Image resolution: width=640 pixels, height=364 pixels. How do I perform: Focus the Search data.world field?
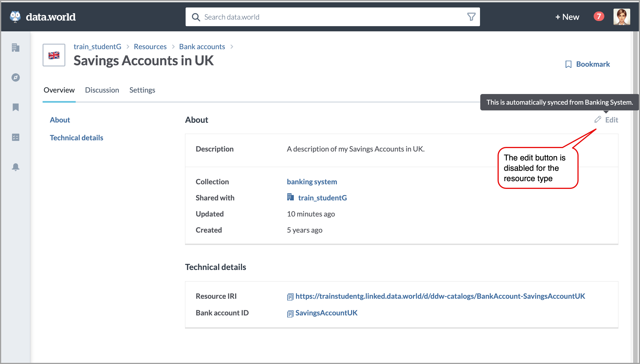pyautogui.click(x=333, y=17)
